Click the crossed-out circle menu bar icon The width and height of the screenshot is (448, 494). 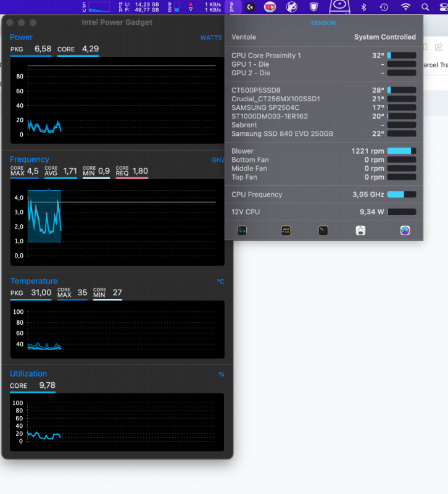tap(291, 7)
